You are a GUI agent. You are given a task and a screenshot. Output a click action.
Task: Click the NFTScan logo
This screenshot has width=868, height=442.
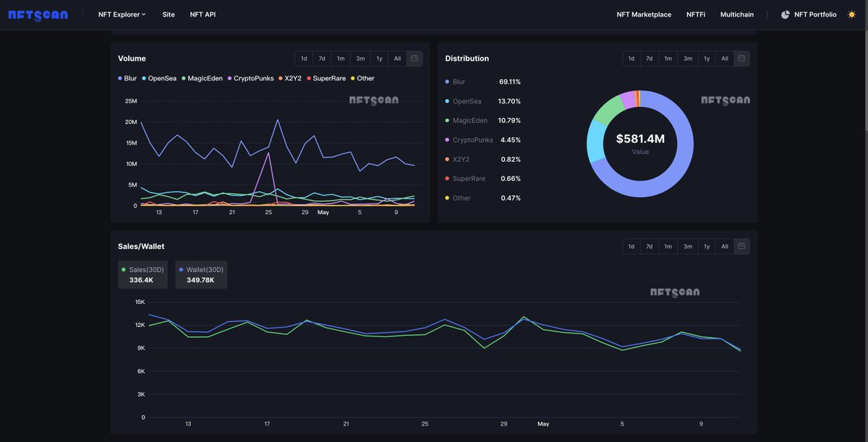click(x=38, y=14)
